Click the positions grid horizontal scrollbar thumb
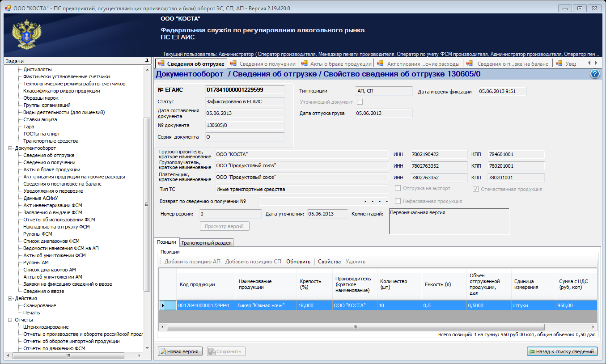The image size is (606, 364). point(356,327)
